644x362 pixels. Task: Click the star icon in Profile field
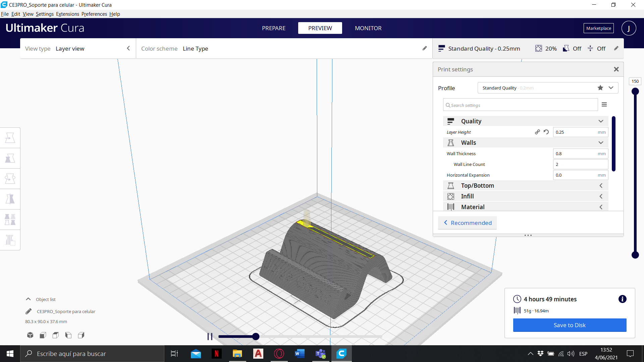[600, 88]
